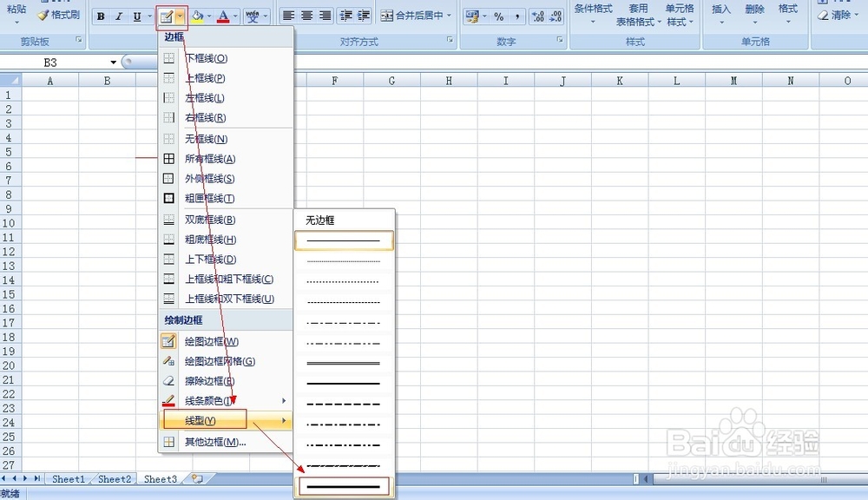Click the Thick Box Border (粗匣框线) icon

tap(169, 198)
